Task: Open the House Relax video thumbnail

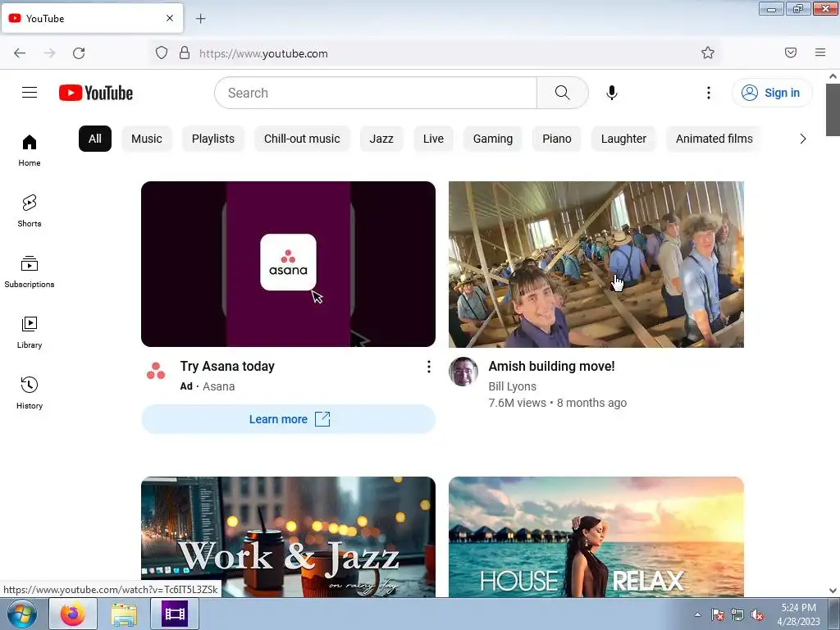Action: [x=596, y=536]
